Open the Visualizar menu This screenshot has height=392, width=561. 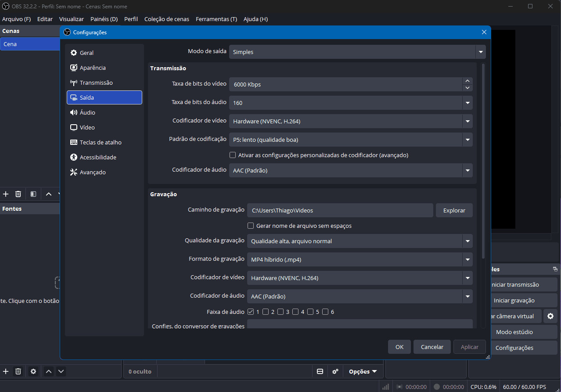pyautogui.click(x=72, y=19)
